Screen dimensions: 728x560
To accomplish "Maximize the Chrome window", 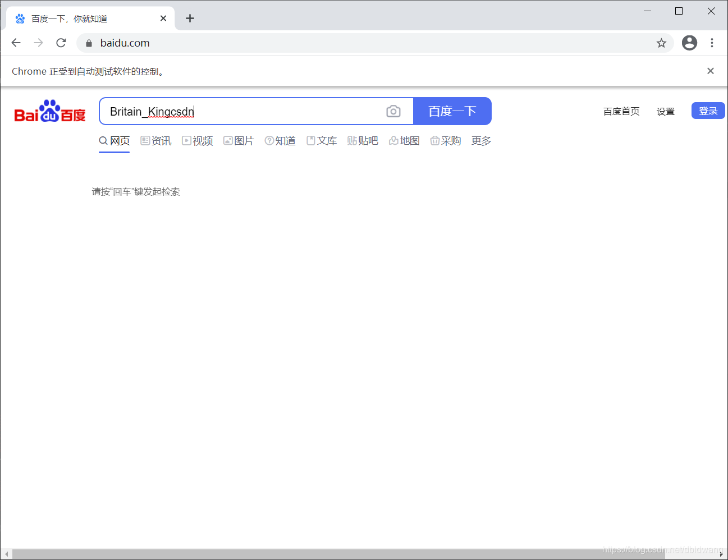I will pos(679,11).
